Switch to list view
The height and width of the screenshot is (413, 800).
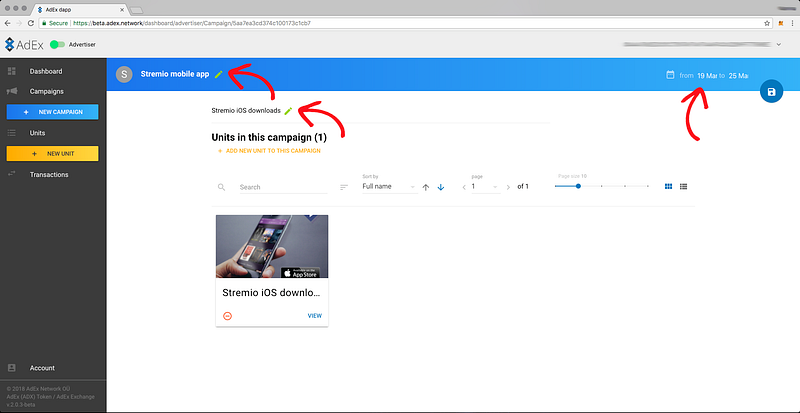click(x=684, y=186)
